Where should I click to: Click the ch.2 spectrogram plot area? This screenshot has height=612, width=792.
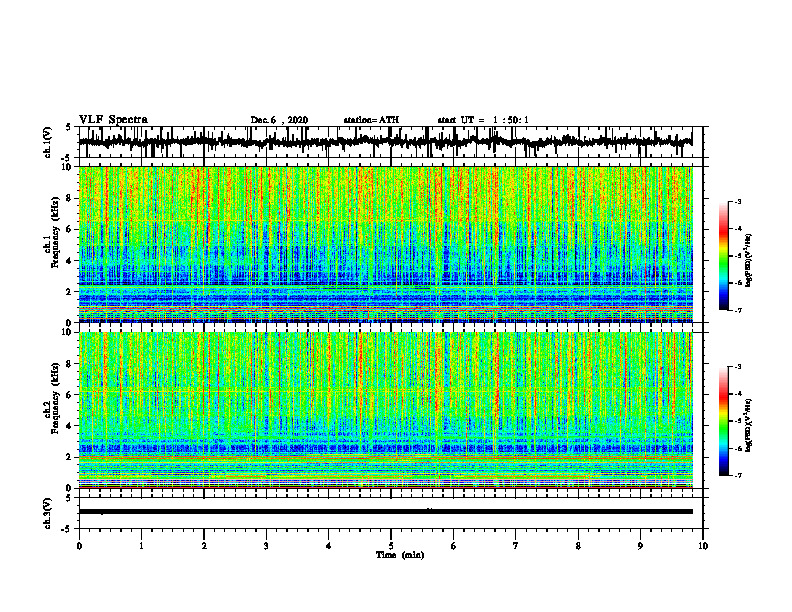click(386, 410)
